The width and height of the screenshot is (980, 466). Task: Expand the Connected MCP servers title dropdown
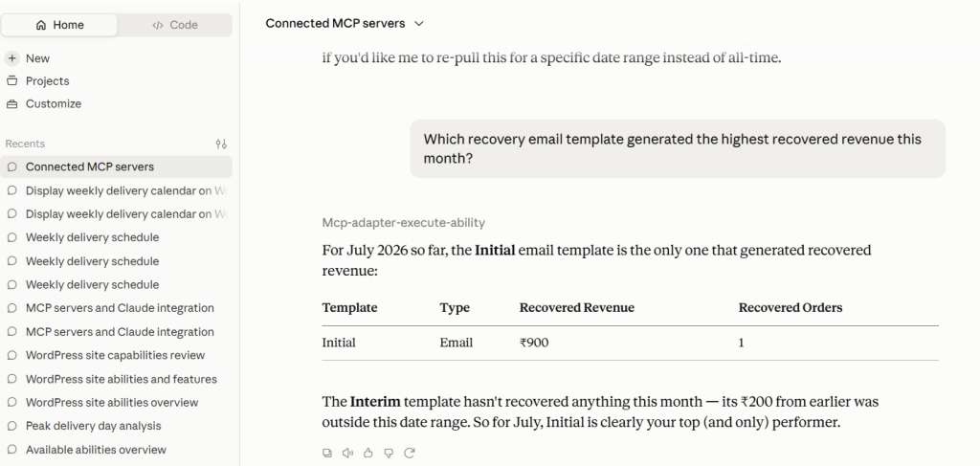click(x=345, y=23)
